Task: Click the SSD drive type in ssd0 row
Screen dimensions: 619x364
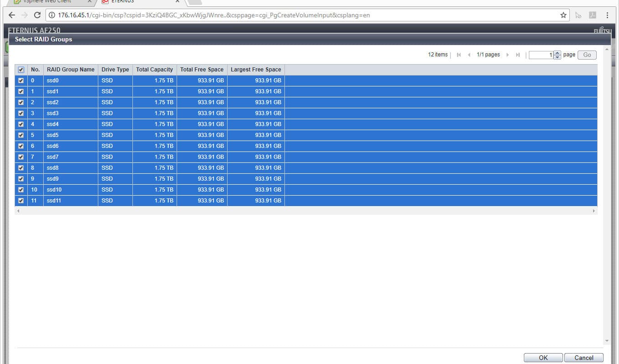Action: point(107,81)
